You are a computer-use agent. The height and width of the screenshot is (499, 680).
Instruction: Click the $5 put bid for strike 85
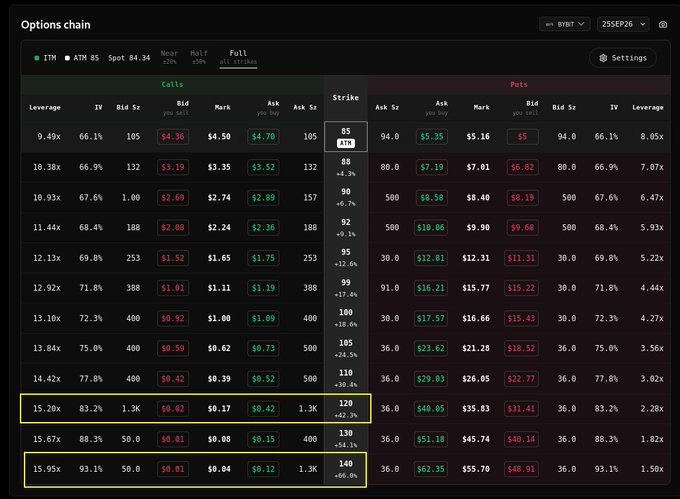(x=523, y=137)
